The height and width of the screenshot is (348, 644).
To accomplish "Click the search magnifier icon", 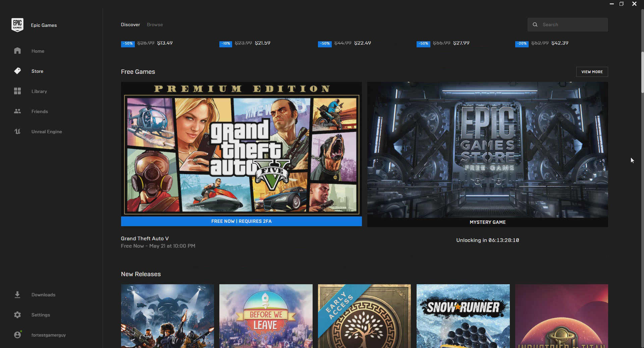I will pos(535,24).
